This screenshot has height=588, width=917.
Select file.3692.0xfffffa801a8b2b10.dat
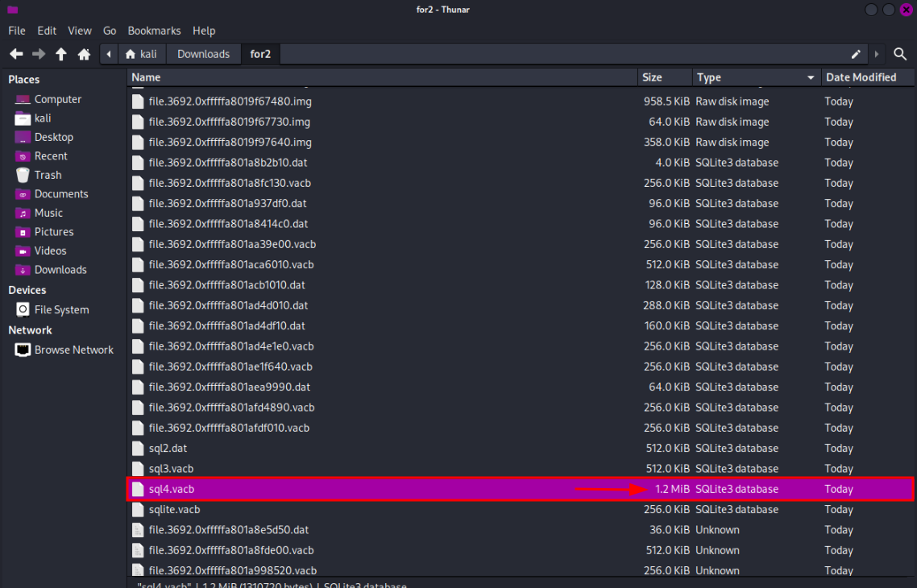(521, 163)
